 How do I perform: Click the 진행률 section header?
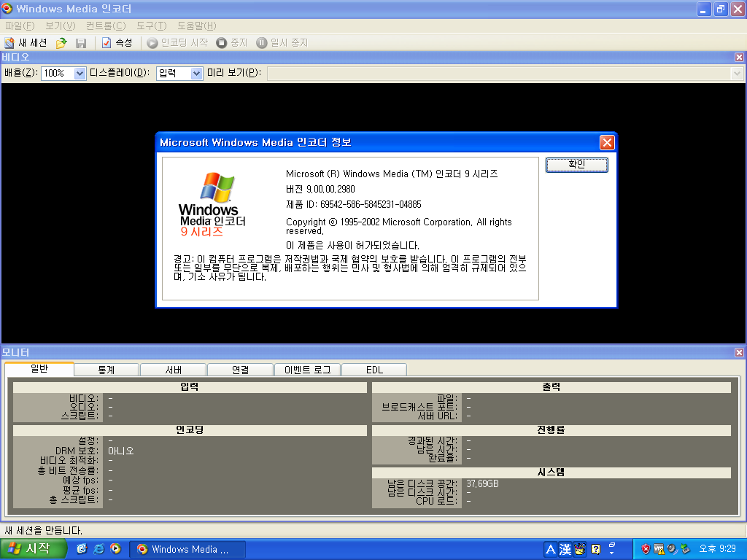(x=551, y=430)
